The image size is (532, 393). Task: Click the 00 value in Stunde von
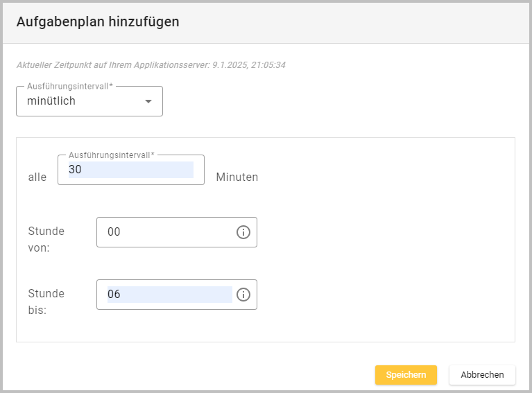point(114,232)
